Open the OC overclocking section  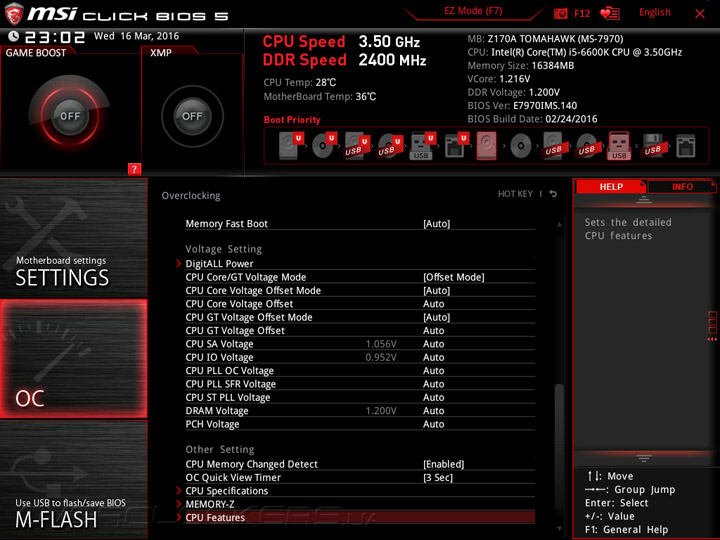[73, 359]
